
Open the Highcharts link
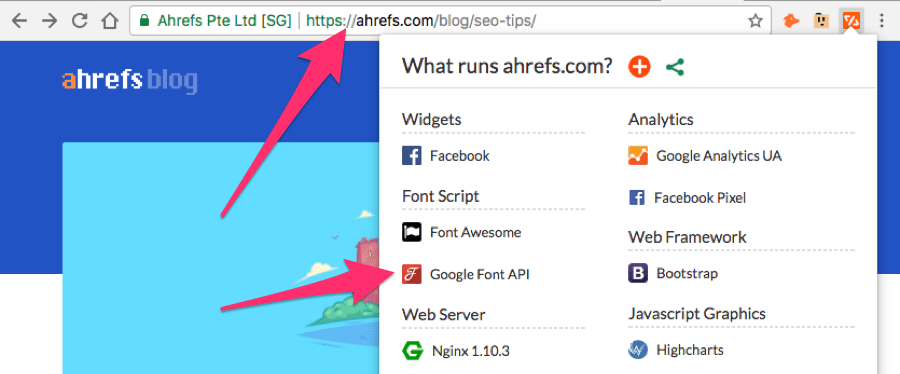[689, 350]
